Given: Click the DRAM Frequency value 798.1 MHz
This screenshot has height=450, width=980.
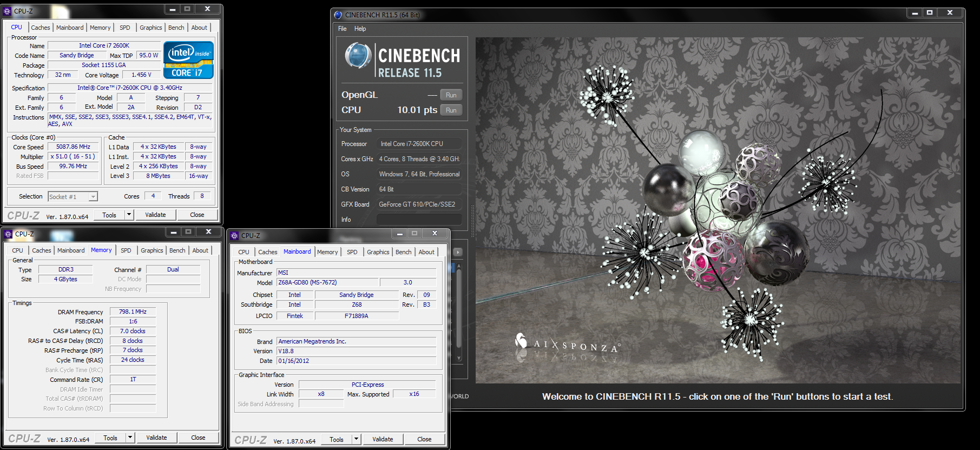Looking at the screenshot, I should click(x=133, y=312).
